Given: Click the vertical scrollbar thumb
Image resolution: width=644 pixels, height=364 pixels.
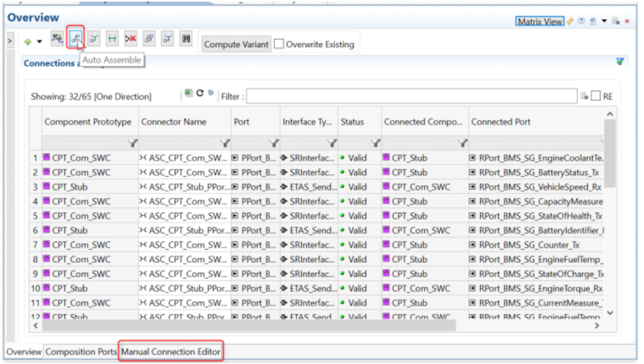Looking at the screenshot, I should [x=610, y=153].
